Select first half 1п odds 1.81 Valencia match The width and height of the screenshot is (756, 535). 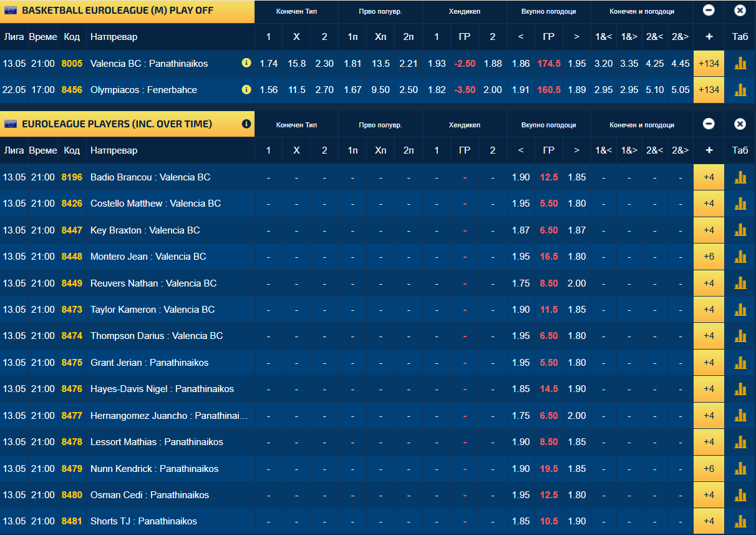point(352,64)
